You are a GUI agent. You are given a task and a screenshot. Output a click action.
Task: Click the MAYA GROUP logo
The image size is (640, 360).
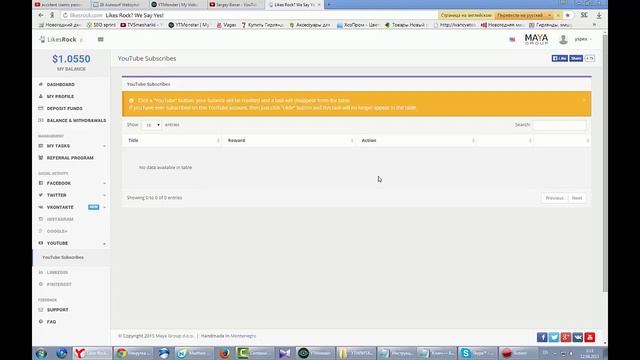tap(536, 39)
